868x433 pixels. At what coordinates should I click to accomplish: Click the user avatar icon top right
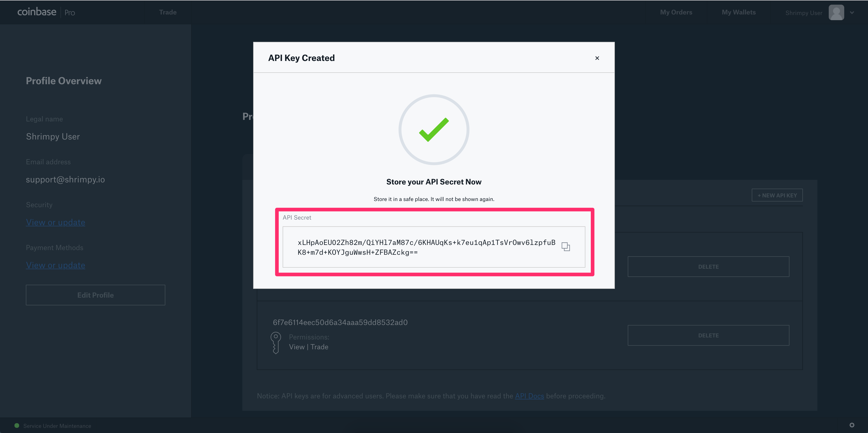836,12
